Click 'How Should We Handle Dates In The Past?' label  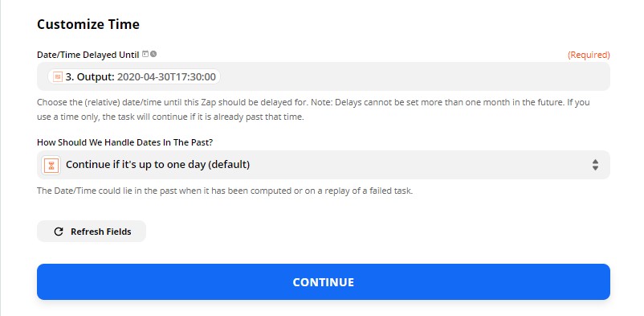(124, 142)
